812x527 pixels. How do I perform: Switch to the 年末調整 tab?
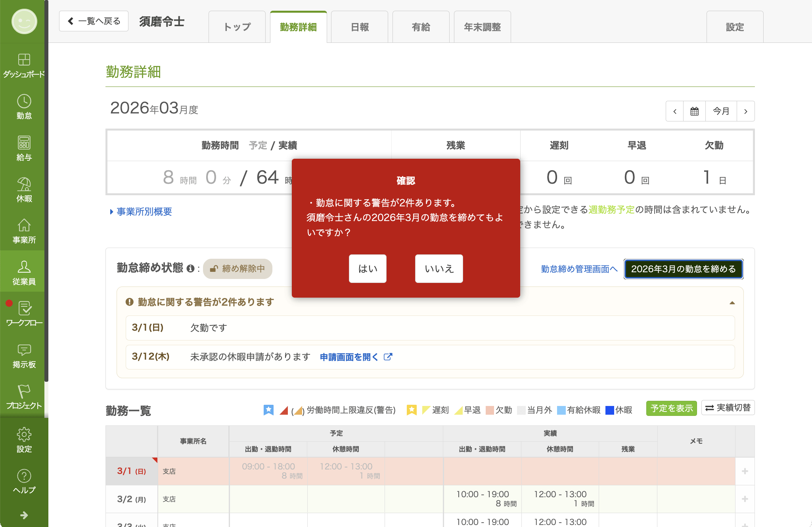[x=482, y=27]
